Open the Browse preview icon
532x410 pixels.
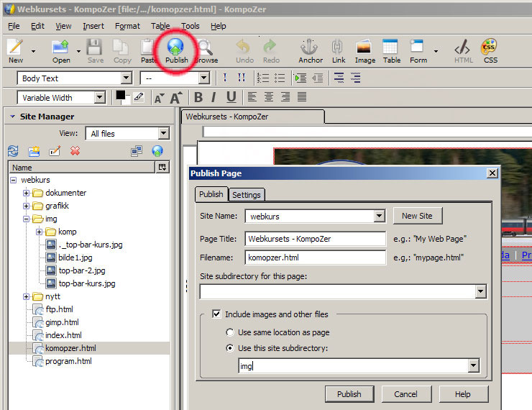(x=206, y=49)
